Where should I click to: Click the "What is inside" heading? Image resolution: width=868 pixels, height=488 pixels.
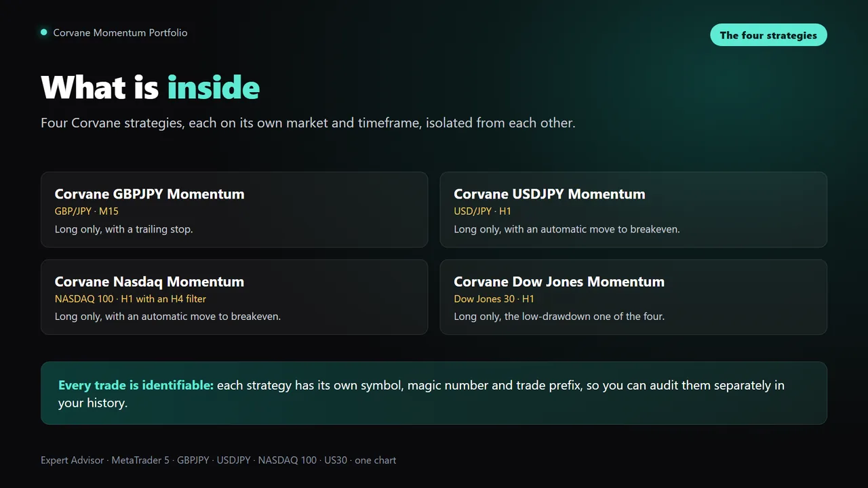coord(151,87)
